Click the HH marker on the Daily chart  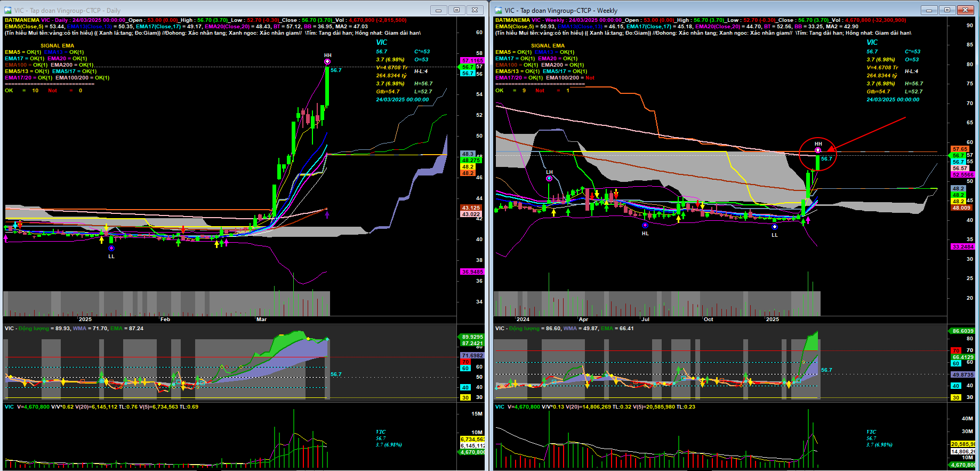[327, 62]
